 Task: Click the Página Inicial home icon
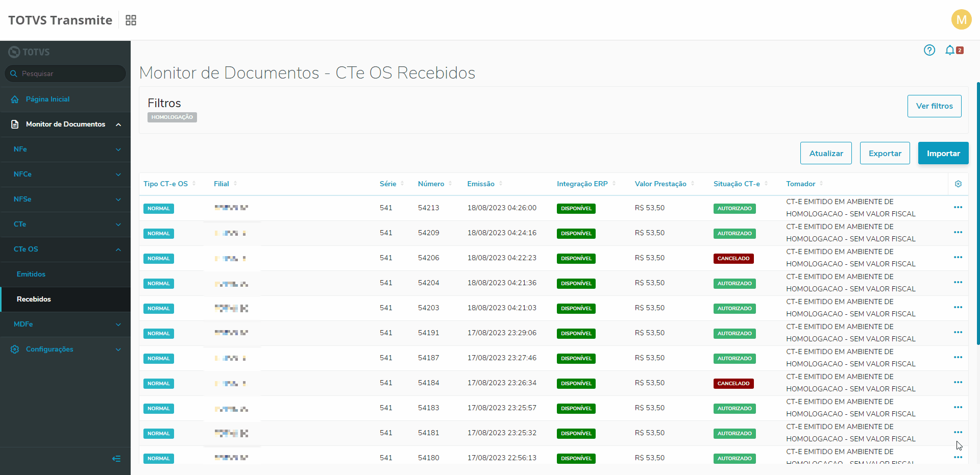[15, 99]
